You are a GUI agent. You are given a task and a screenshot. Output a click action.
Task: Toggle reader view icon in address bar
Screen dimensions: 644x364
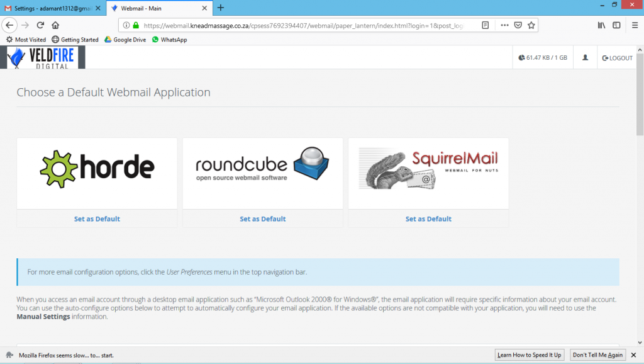click(485, 25)
